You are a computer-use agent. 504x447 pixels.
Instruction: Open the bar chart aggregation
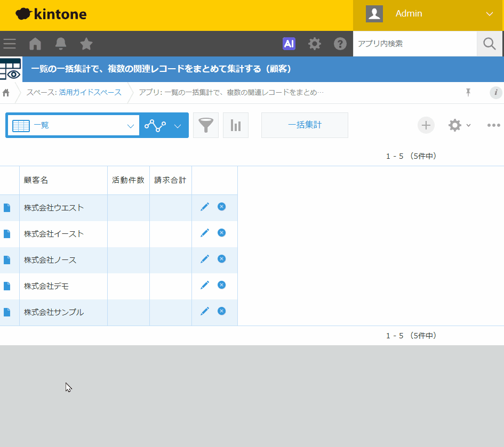[x=236, y=125]
